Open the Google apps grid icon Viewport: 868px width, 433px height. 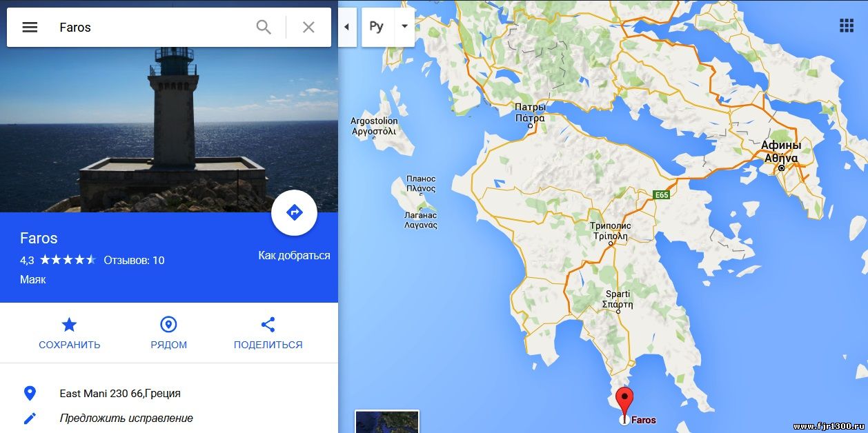[x=847, y=26]
